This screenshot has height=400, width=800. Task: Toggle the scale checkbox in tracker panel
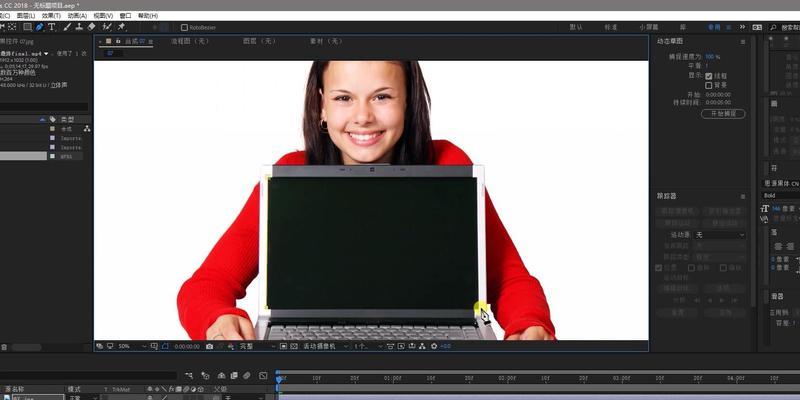[723, 268]
